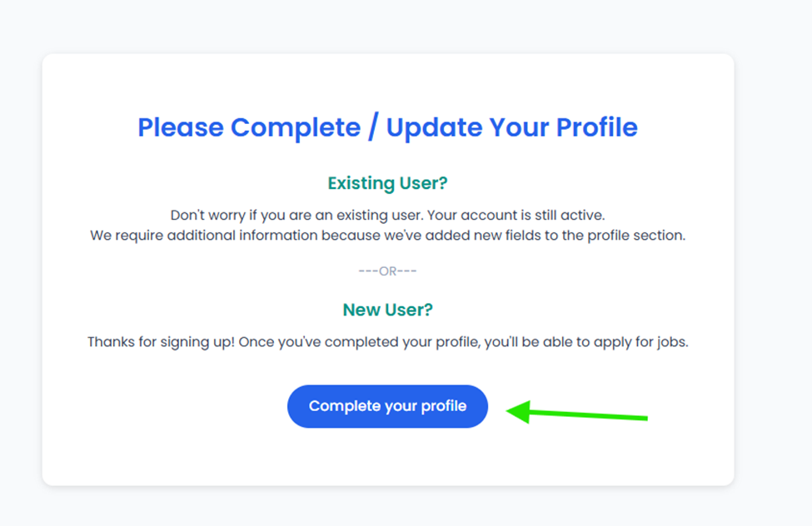Click the line starting Don't worry if
Image resolution: width=812 pixels, height=526 pixels.
(387, 215)
